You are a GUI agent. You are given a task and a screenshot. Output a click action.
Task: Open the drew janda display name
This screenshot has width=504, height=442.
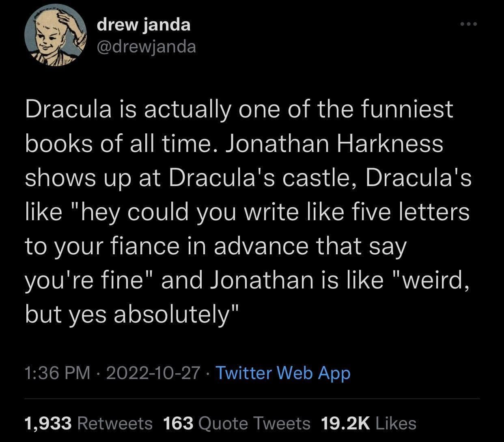(x=143, y=25)
